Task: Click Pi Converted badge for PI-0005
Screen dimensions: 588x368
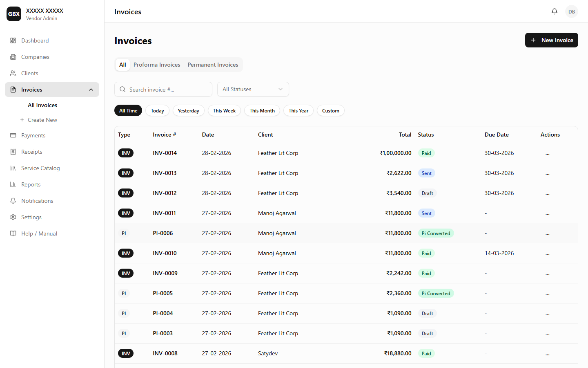Action: [x=436, y=293]
